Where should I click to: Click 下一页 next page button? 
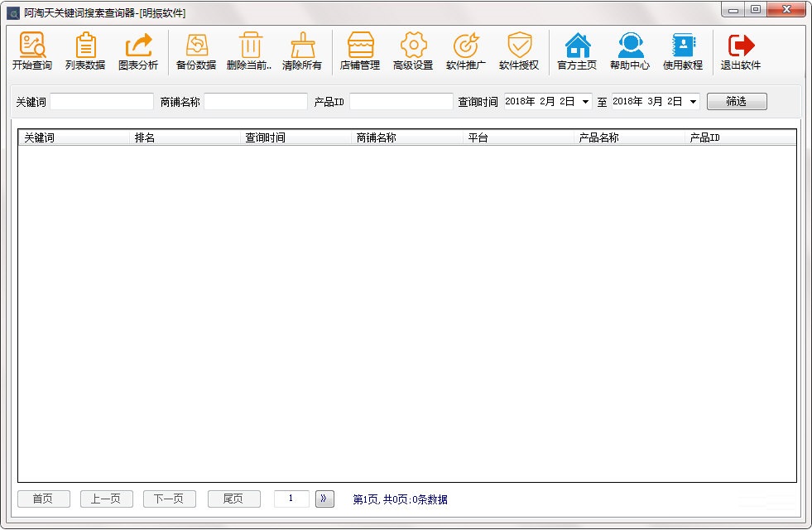pos(169,499)
